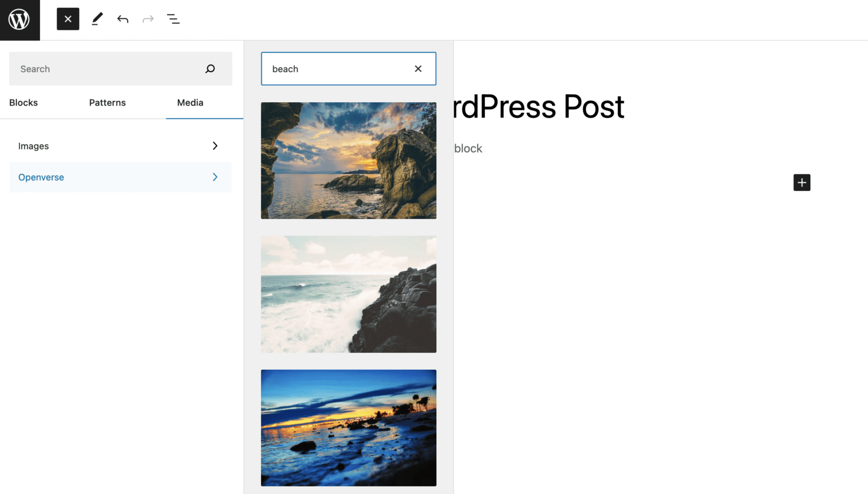The width and height of the screenshot is (868, 494).
Task: Close the block inserter panel
Action: point(68,19)
